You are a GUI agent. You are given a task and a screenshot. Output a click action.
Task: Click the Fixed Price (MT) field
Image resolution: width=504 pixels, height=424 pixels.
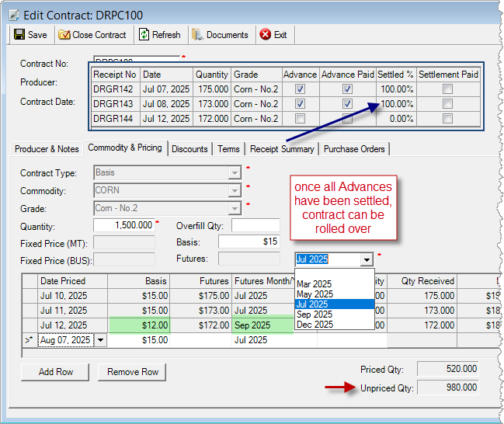124,243
